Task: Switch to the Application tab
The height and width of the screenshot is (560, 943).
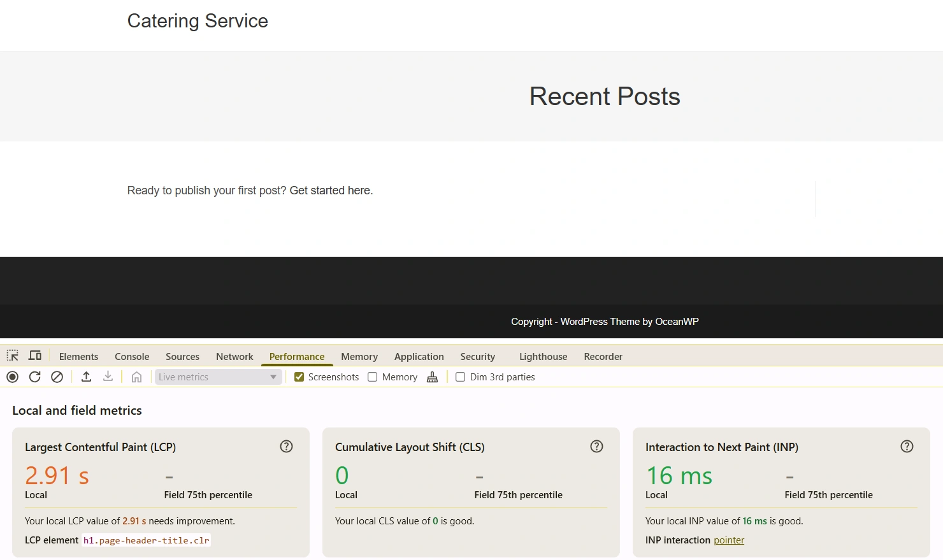Action: tap(419, 357)
